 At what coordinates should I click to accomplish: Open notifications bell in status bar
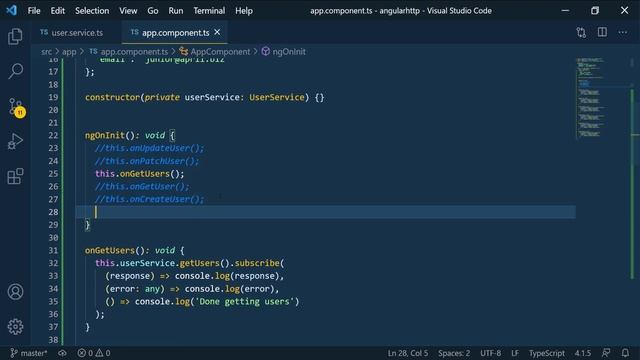click(x=625, y=353)
